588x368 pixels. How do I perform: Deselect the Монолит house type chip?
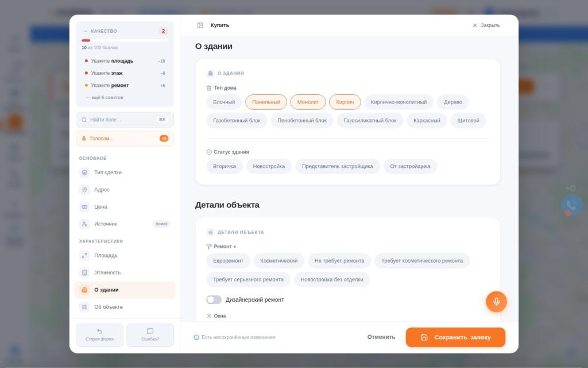point(308,102)
